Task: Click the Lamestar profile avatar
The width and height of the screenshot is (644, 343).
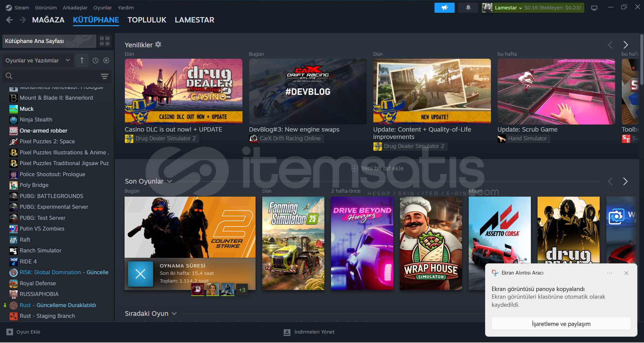Action: [x=487, y=8]
